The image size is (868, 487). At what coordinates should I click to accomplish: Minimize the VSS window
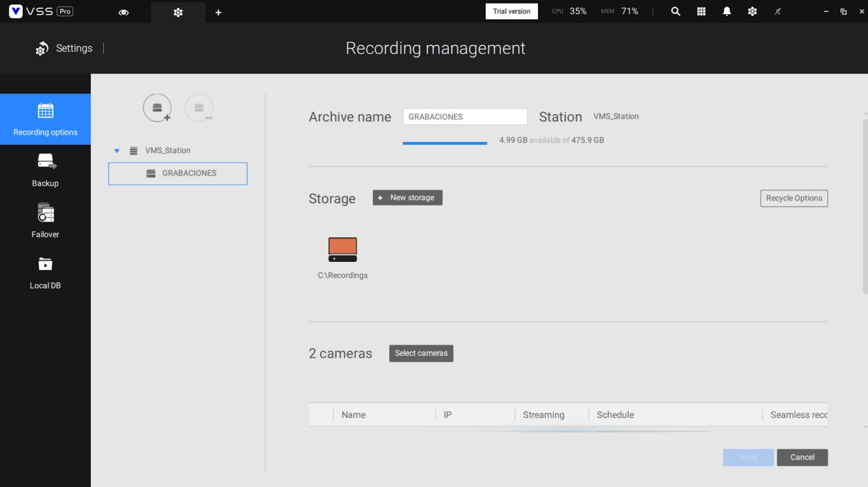tap(826, 11)
